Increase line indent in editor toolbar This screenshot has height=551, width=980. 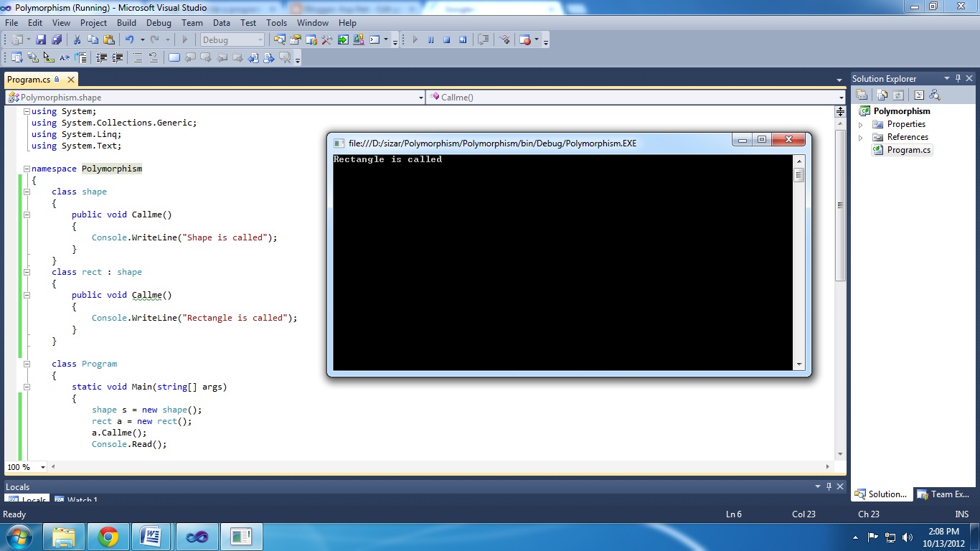pyautogui.click(x=117, y=57)
